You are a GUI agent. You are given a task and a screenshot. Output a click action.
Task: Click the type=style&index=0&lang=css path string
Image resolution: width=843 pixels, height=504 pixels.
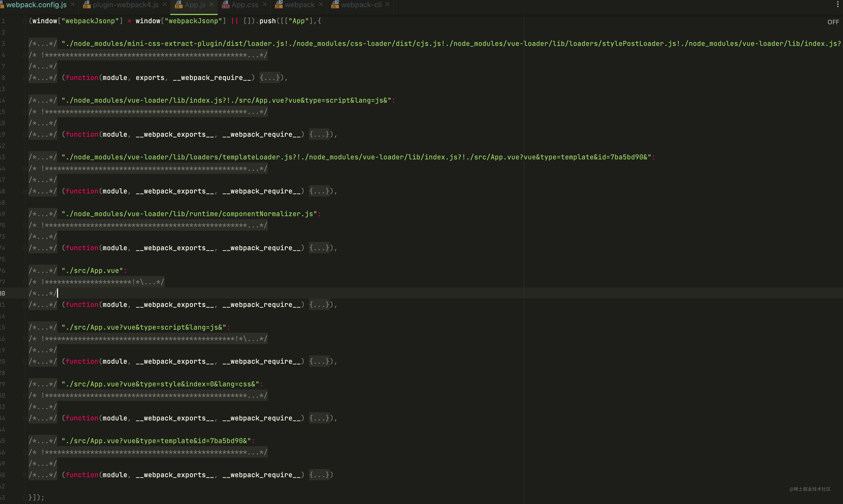tap(160, 384)
